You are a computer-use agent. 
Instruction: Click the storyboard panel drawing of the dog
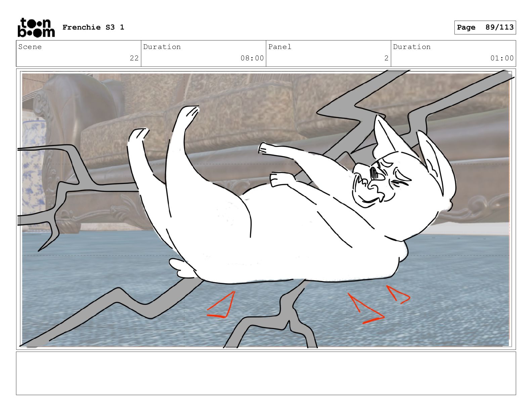pos(266,209)
